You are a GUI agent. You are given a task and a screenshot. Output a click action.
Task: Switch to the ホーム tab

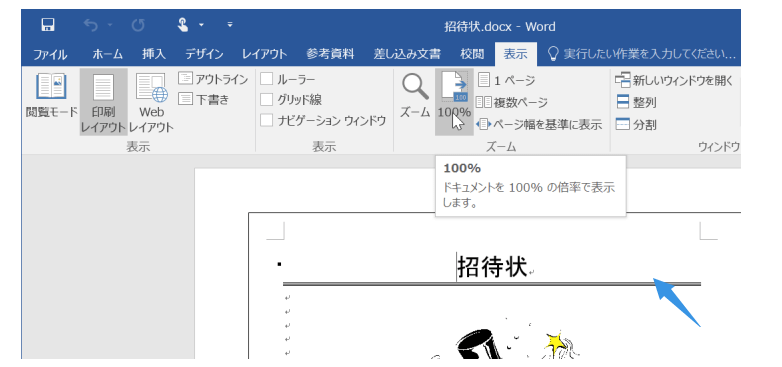107,54
